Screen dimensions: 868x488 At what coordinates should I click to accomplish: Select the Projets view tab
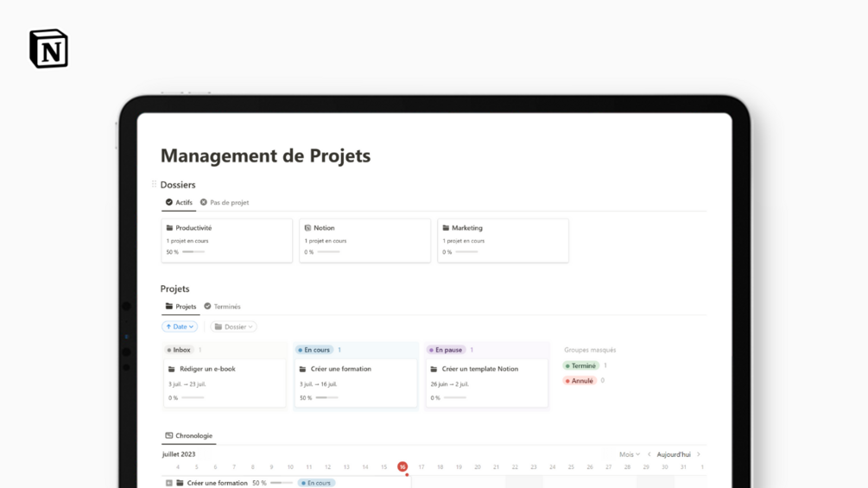click(x=181, y=307)
